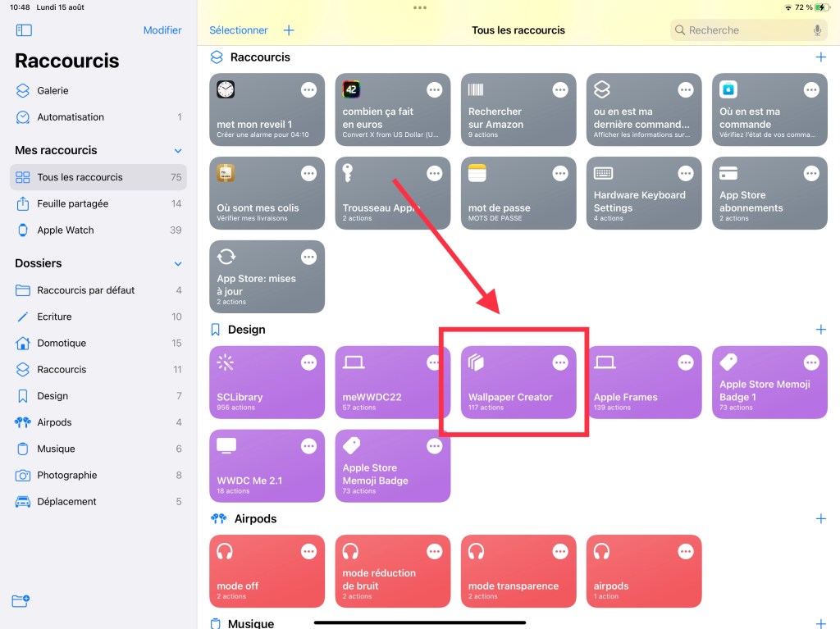Click the plus icon to create shortcut
The height and width of the screenshot is (629, 840).
pyautogui.click(x=289, y=30)
